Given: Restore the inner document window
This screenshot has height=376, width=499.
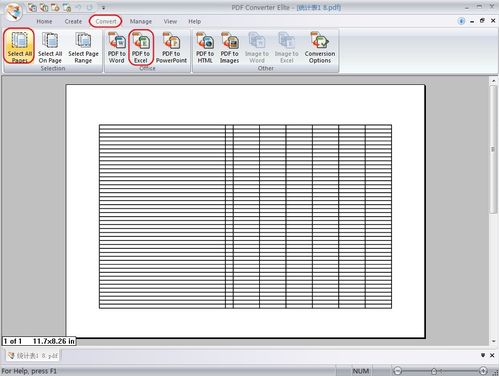Looking at the screenshot, I should click(x=482, y=21).
